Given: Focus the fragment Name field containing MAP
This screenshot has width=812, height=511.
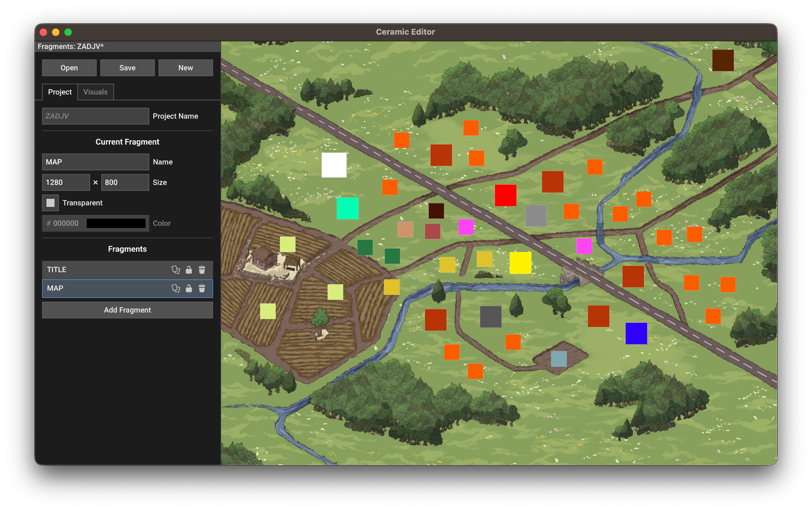Looking at the screenshot, I should point(95,162).
